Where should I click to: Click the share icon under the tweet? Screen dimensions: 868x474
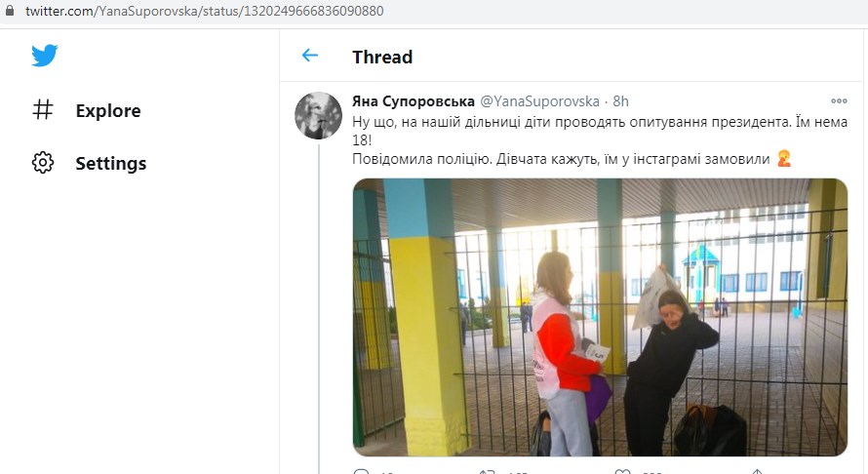point(757,471)
